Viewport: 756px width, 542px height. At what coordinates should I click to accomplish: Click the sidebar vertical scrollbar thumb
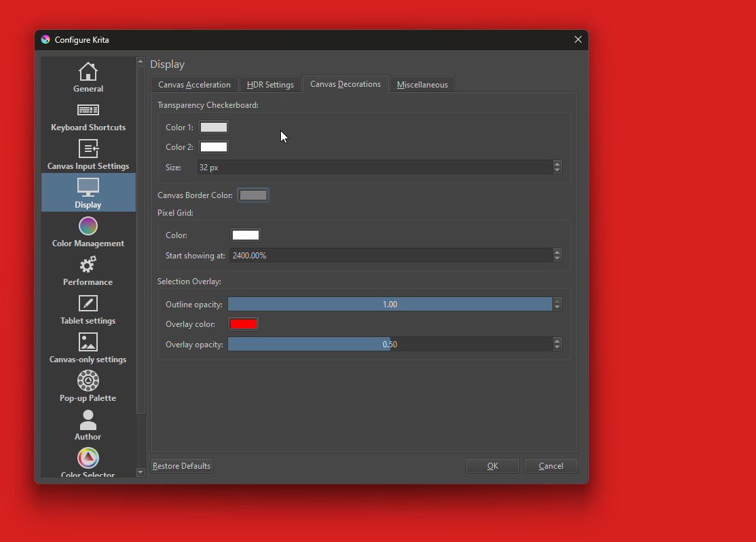140,240
